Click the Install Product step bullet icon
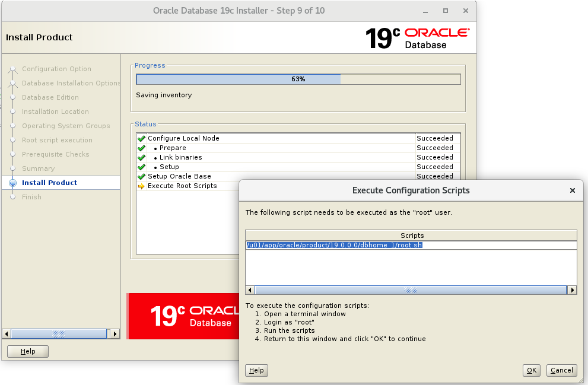Screen dimensions: 588x385 (12, 183)
